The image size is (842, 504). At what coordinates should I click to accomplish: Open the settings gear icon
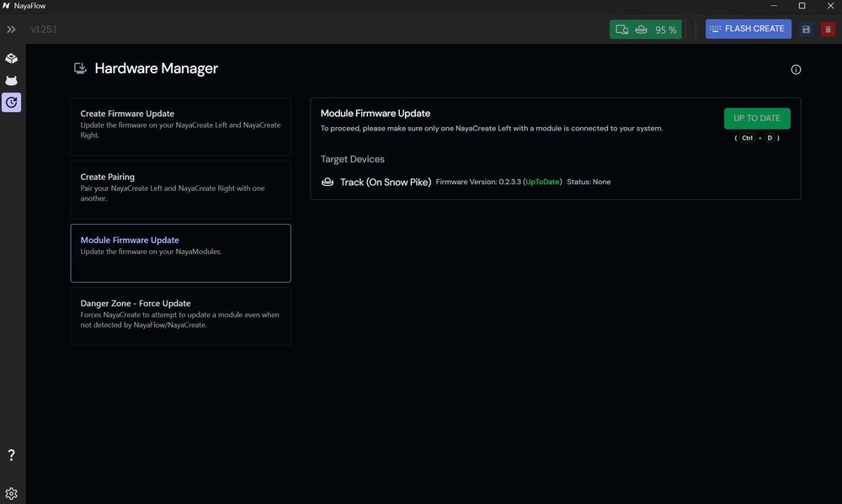(x=11, y=493)
